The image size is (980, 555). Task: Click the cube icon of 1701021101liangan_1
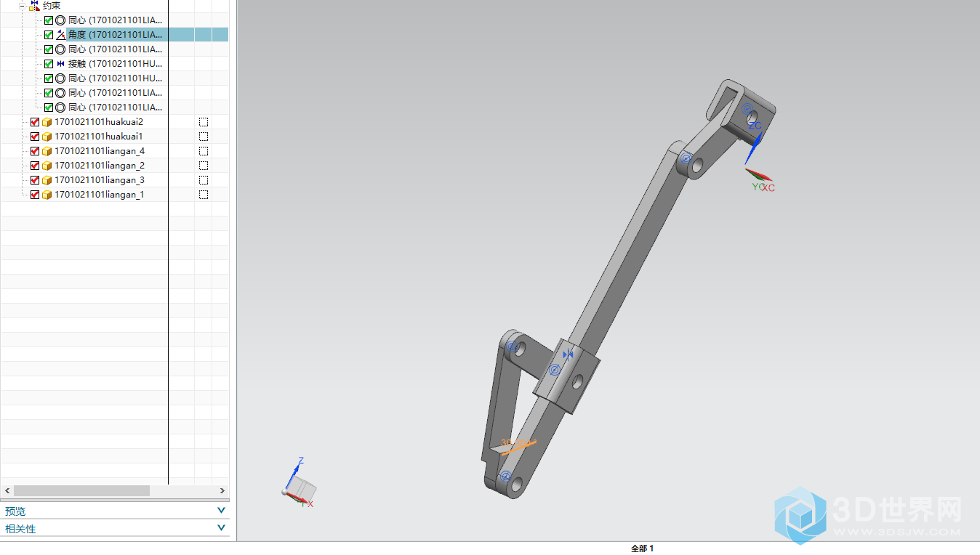tap(47, 195)
